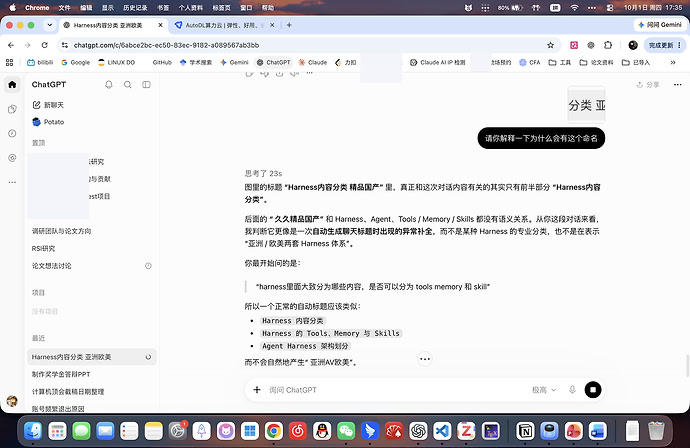Open Visual Studio Code from the Dock
This screenshot has width=690, height=448.
pyautogui.click(x=442, y=431)
